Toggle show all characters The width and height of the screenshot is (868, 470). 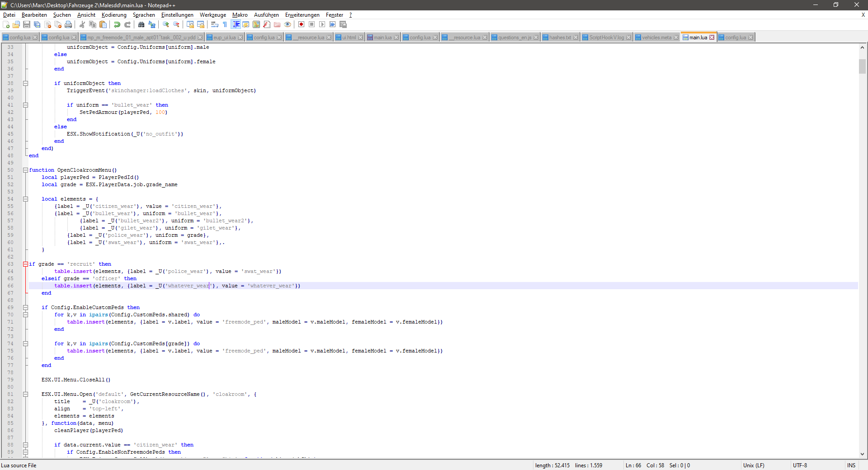pos(224,25)
